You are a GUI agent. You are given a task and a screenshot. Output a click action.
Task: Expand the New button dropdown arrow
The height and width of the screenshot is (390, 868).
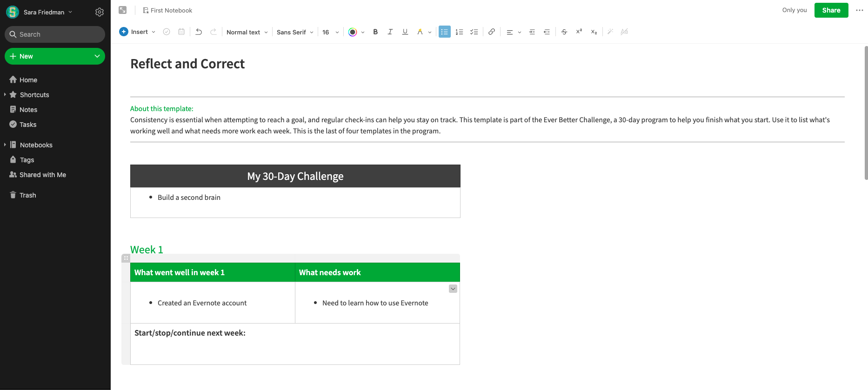click(x=97, y=56)
